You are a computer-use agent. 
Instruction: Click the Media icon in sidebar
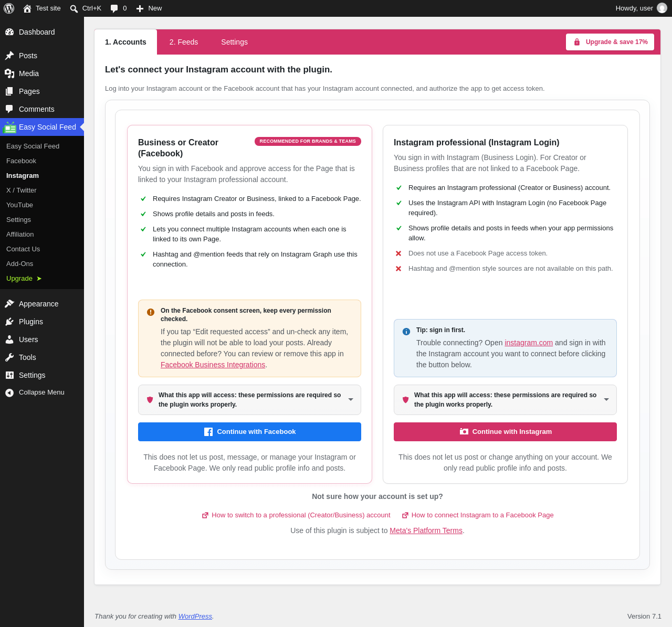[9, 73]
